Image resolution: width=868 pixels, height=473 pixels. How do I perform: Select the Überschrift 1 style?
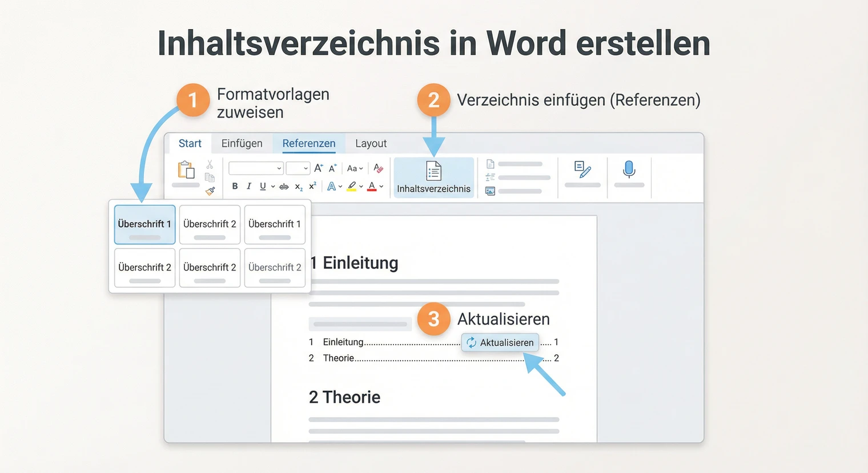144,224
